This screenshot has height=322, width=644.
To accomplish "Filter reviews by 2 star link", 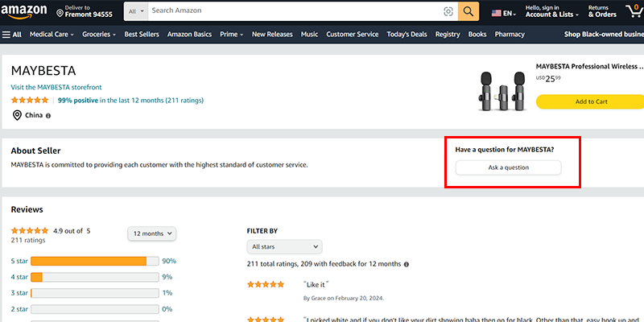I will 19,309.
